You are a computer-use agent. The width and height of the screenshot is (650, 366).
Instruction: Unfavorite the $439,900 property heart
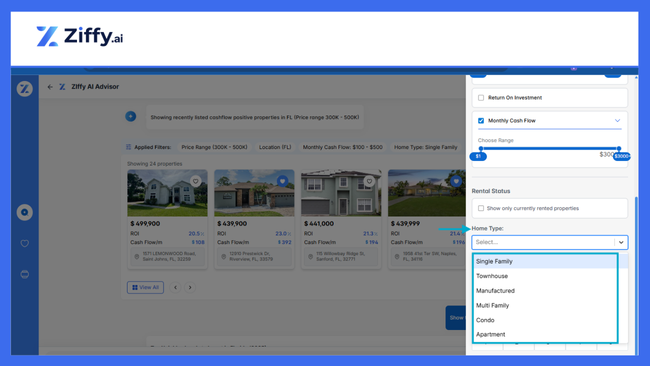click(x=282, y=181)
